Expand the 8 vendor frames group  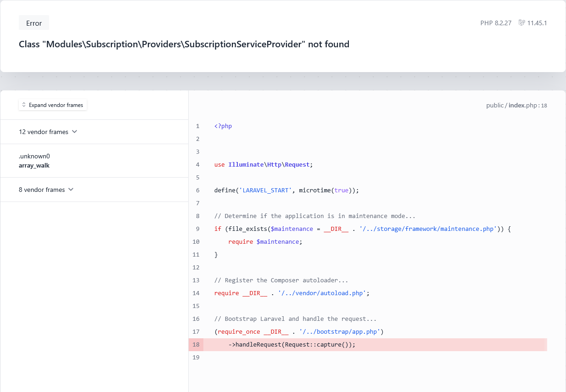pos(42,190)
